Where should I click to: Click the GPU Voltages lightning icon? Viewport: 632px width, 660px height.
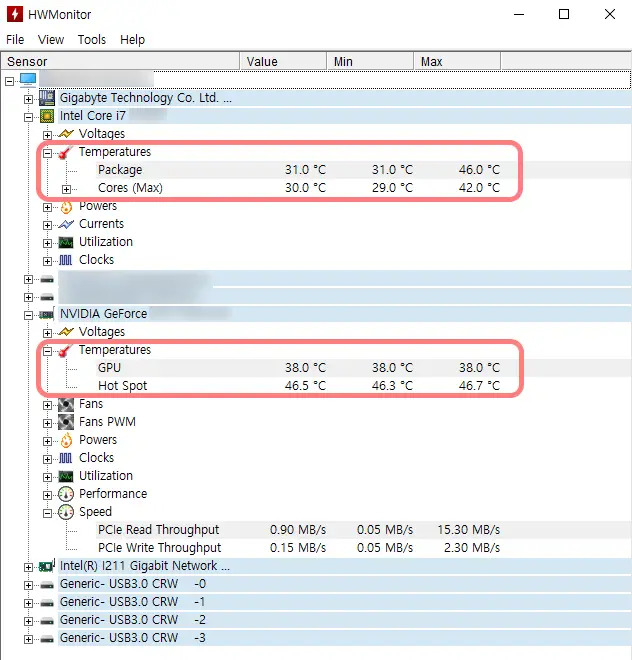pyautogui.click(x=66, y=332)
